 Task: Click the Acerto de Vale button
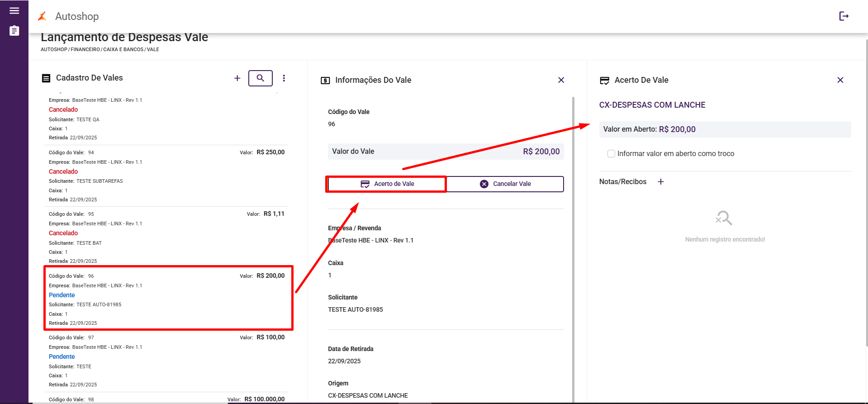387,184
